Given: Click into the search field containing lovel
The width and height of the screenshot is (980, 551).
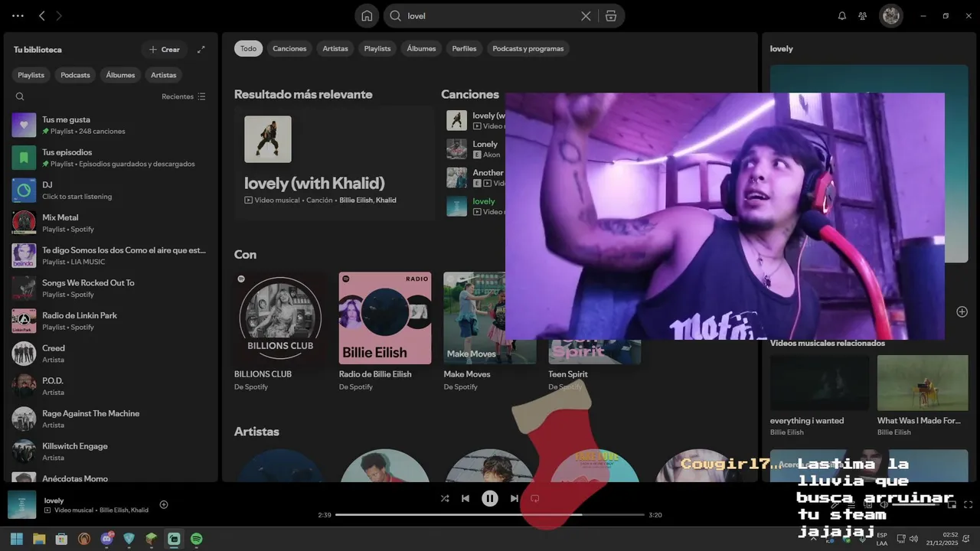Looking at the screenshot, I should [x=490, y=15].
